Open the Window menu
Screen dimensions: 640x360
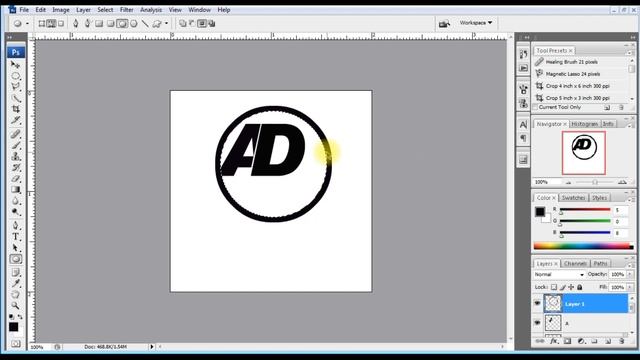(200, 10)
